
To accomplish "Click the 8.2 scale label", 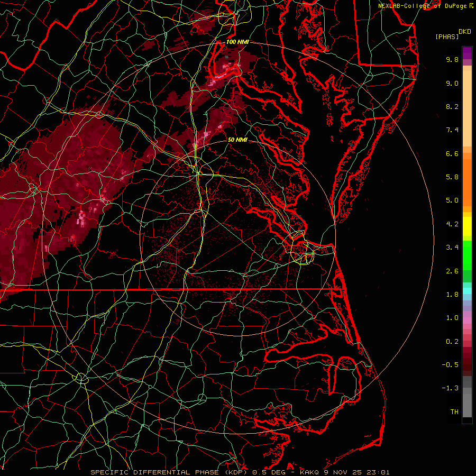I will point(452,106).
